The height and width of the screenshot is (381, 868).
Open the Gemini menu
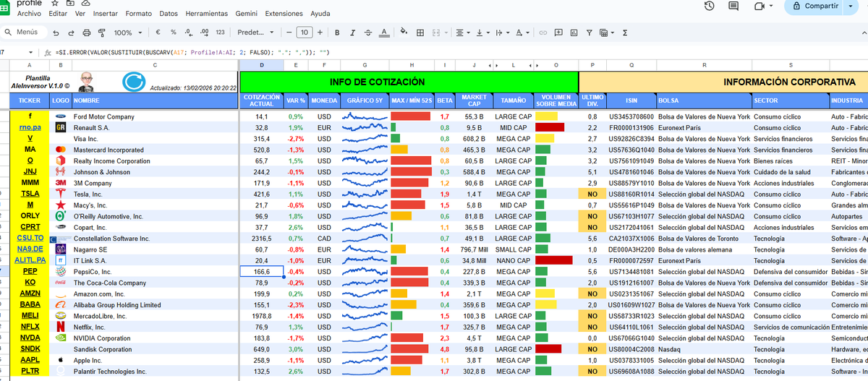247,14
